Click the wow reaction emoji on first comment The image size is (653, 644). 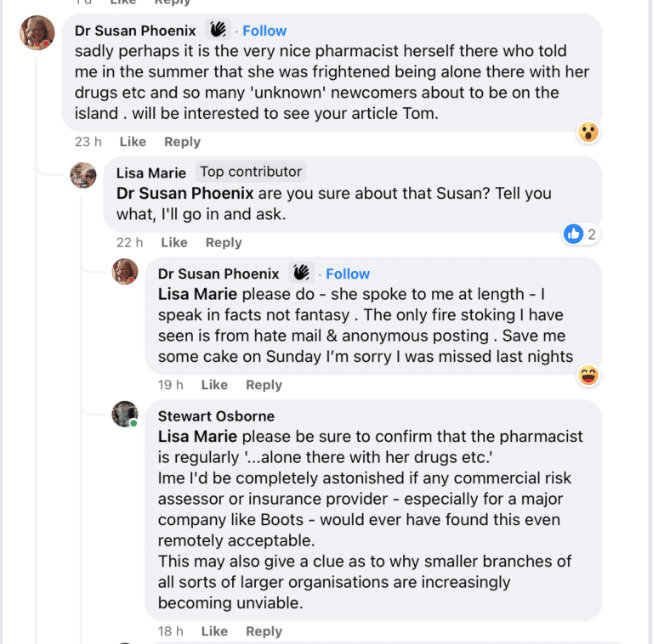pos(588,132)
